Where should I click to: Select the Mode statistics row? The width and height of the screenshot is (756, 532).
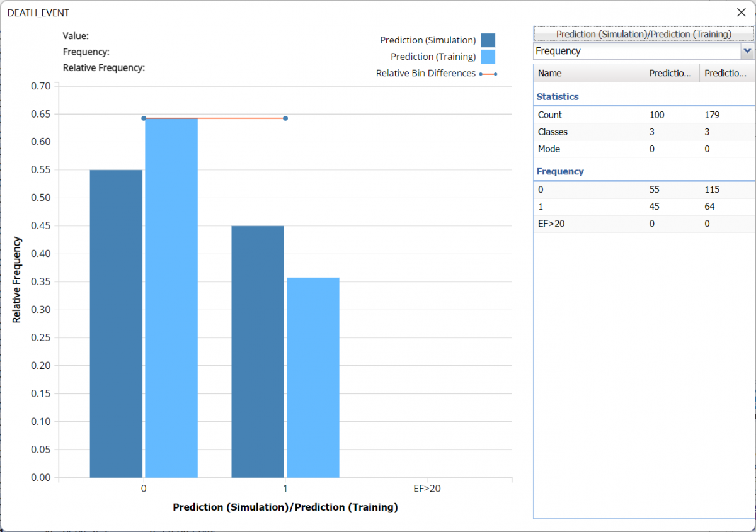[643, 149]
